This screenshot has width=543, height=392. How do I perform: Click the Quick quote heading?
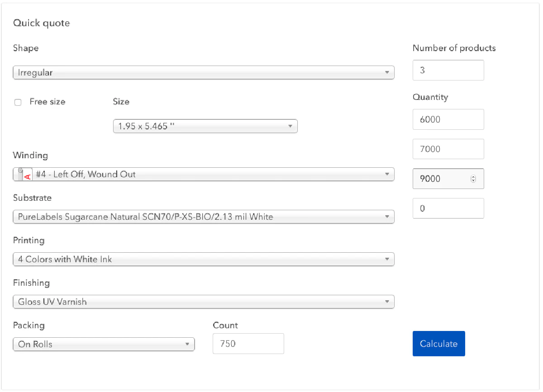tap(42, 23)
